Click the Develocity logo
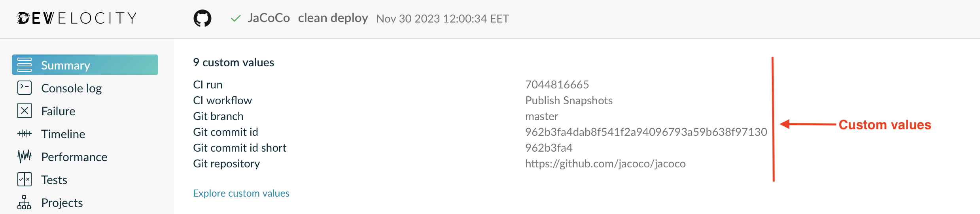Image resolution: width=980 pixels, height=214 pixels. click(x=77, y=18)
